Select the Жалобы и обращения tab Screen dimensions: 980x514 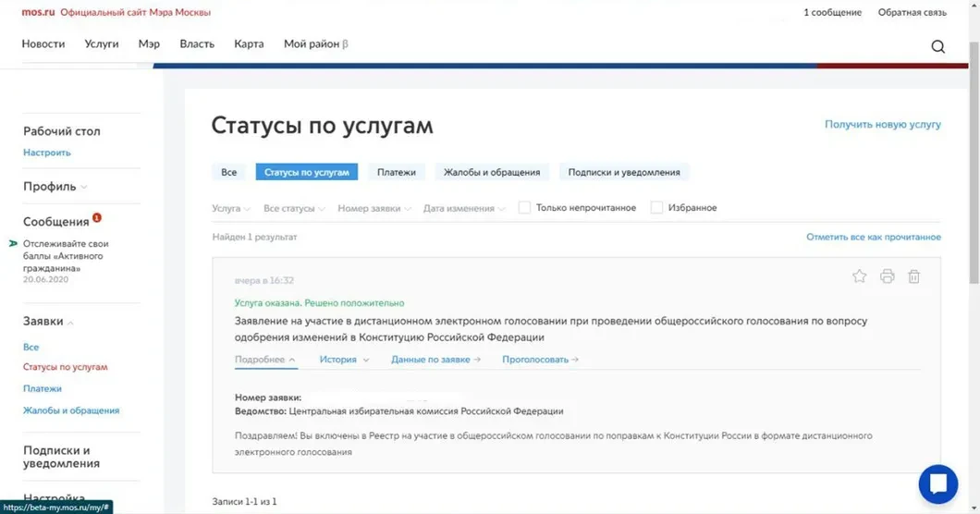(x=492, y=173)
